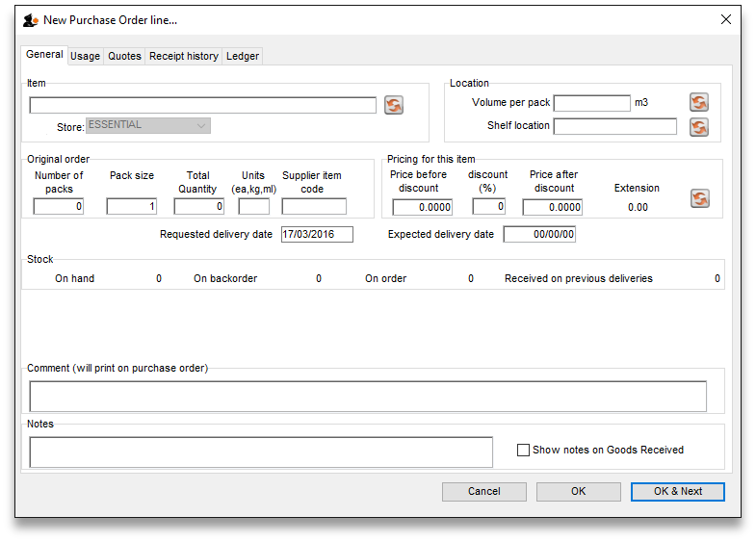Screen dimensions: 756x542
Task: Close the New Purchase Order line window
Action: coord(726,19)
